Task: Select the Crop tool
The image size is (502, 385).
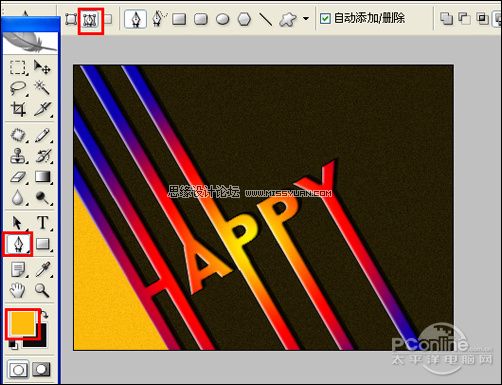Action: 18,109
